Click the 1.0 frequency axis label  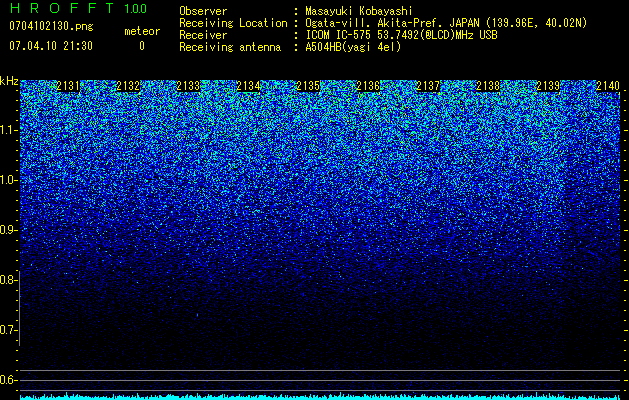[8, 180]
